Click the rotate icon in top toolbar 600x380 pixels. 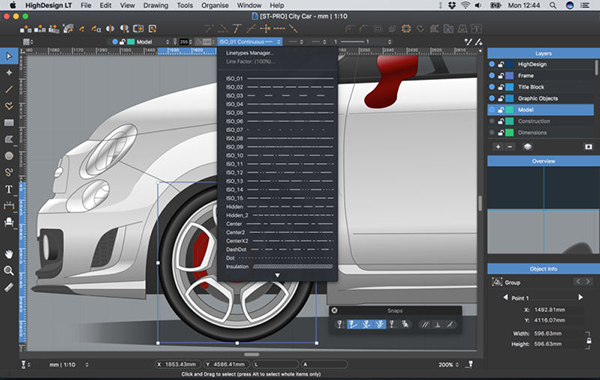click(82, 29)
